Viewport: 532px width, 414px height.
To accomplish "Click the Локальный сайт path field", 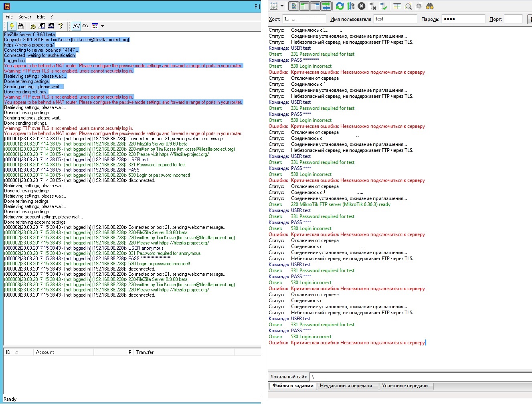I will 421,377.
